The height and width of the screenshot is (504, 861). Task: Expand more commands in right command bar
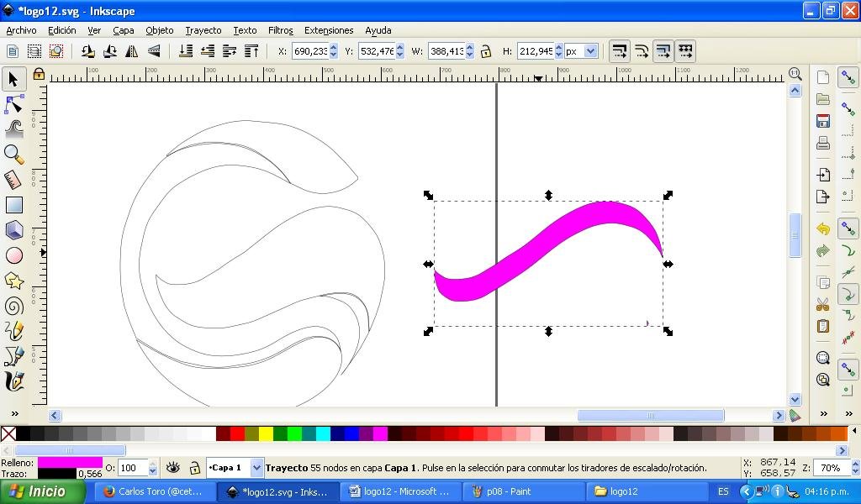click(x=823, y=413)
